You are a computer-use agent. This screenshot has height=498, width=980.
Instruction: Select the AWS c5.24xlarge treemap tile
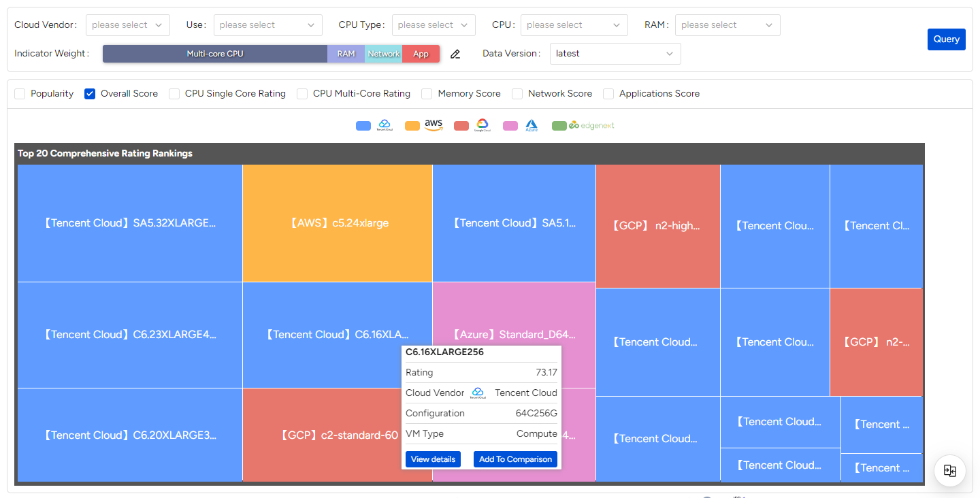337,223
